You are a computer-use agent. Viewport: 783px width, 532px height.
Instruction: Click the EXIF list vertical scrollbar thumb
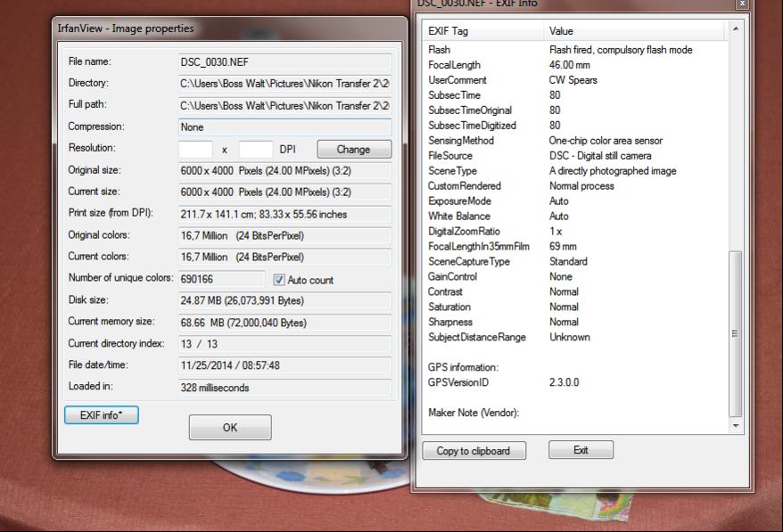coord(736,332)
